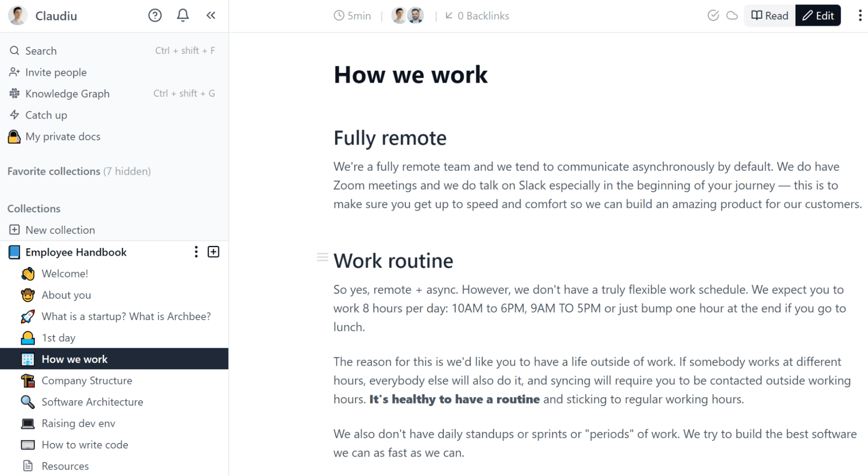
Task: Open the document options three-dot menu top right
Action: click(x=859, y=15)
